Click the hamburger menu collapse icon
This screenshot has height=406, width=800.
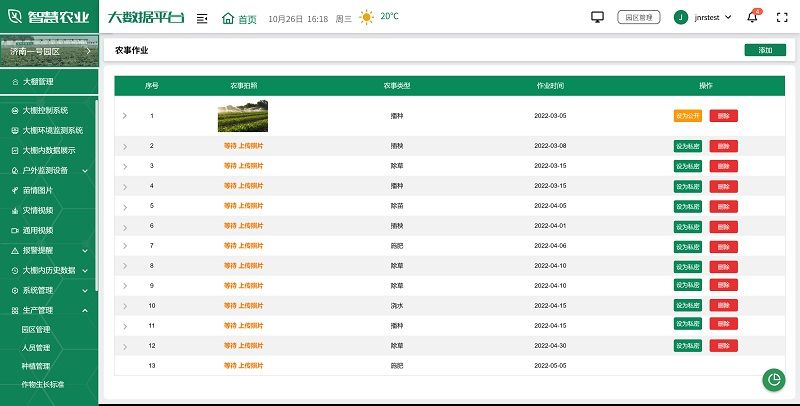(x=203, y=18)
